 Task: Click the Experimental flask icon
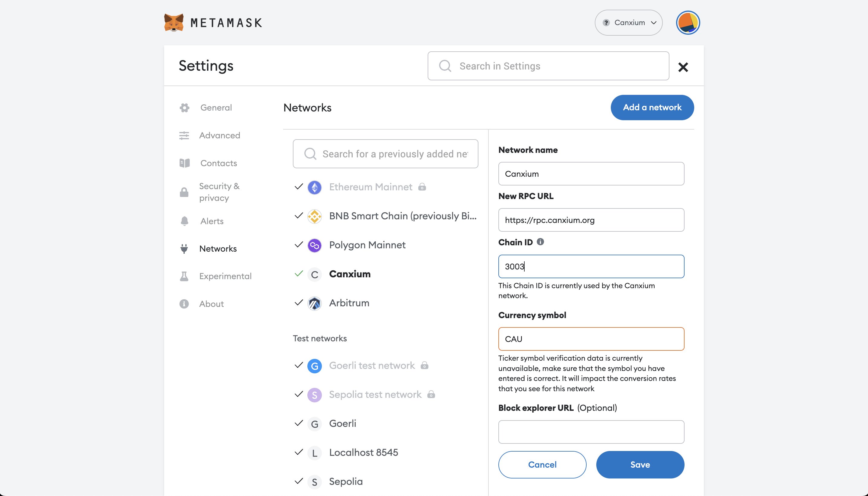pyautogui.click(x=184, y=276)
